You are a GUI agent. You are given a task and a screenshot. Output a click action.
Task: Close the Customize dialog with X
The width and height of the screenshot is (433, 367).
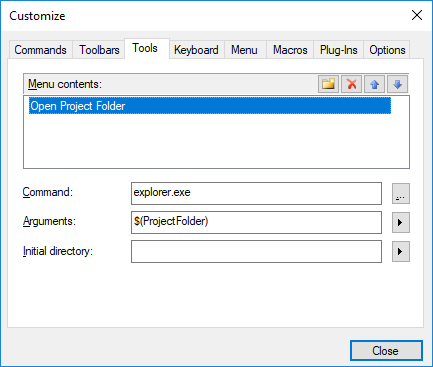417,15
